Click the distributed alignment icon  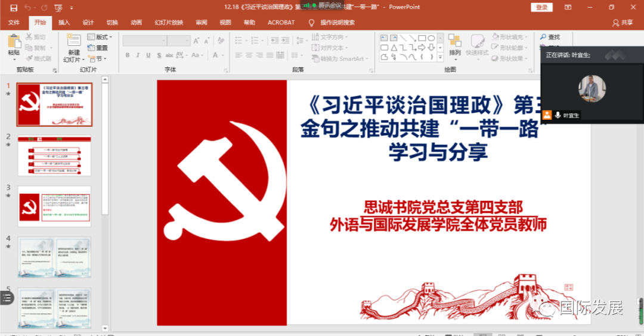click(280, 55)
